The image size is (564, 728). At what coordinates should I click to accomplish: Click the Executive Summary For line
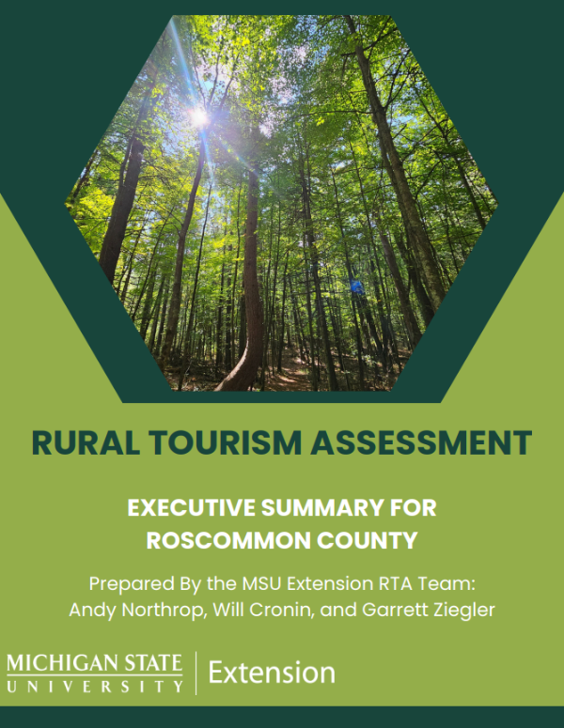click(281, 508)
